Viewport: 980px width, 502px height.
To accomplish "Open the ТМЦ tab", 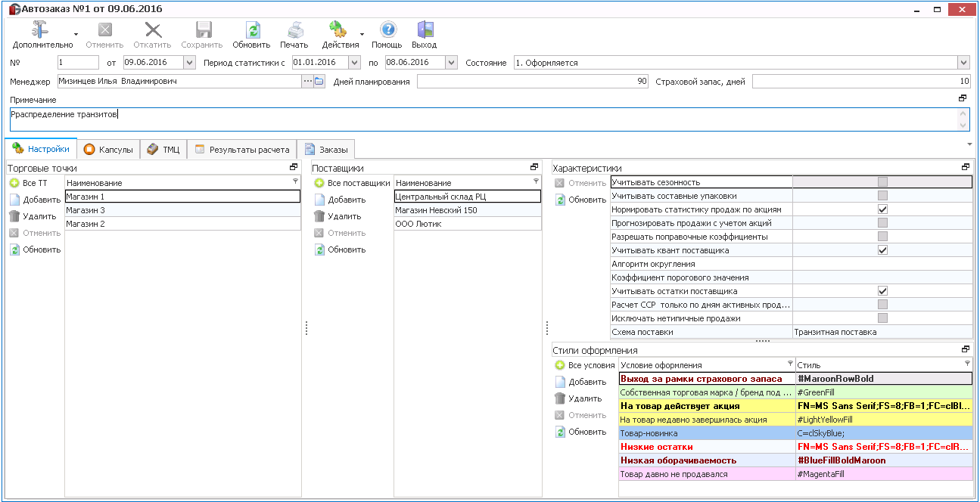I will [x=163, y=150].
